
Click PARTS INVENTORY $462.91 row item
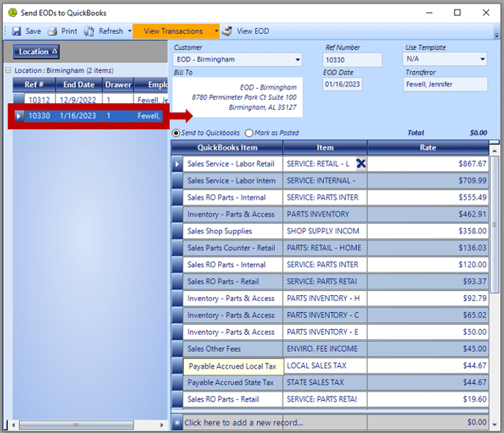[x=325, y=214]
